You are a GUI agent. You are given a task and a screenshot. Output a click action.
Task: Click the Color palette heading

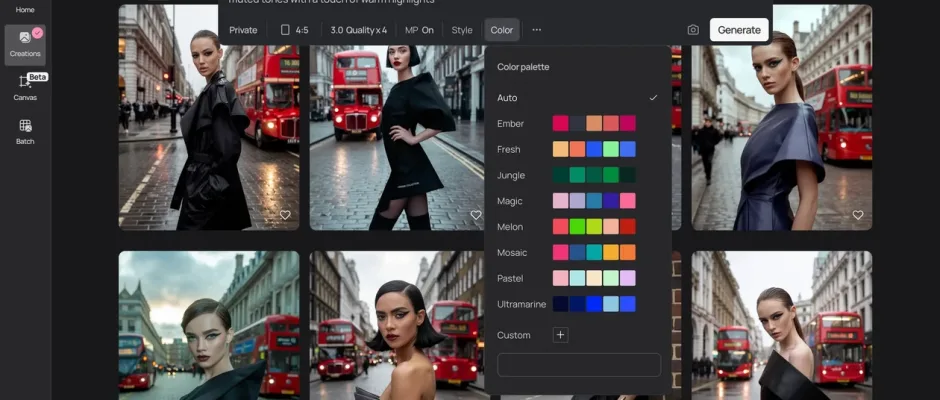523,67
